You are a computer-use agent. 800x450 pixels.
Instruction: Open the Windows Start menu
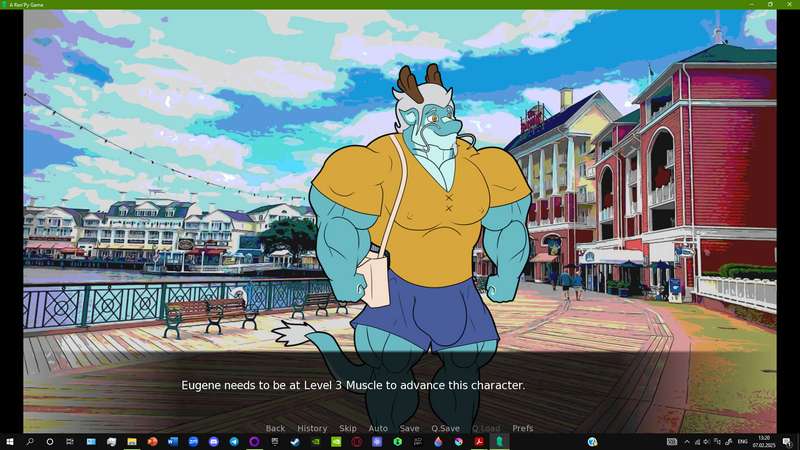10,442
